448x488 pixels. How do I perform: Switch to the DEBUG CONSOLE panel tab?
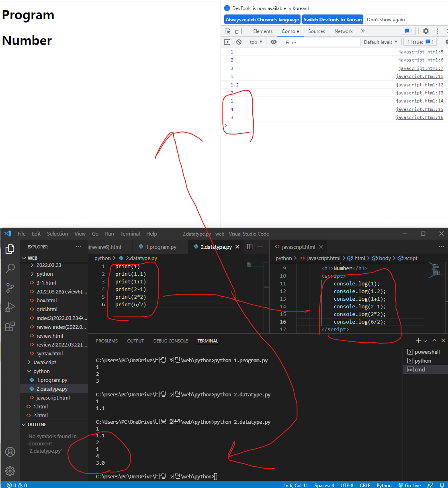coord(170,341)
